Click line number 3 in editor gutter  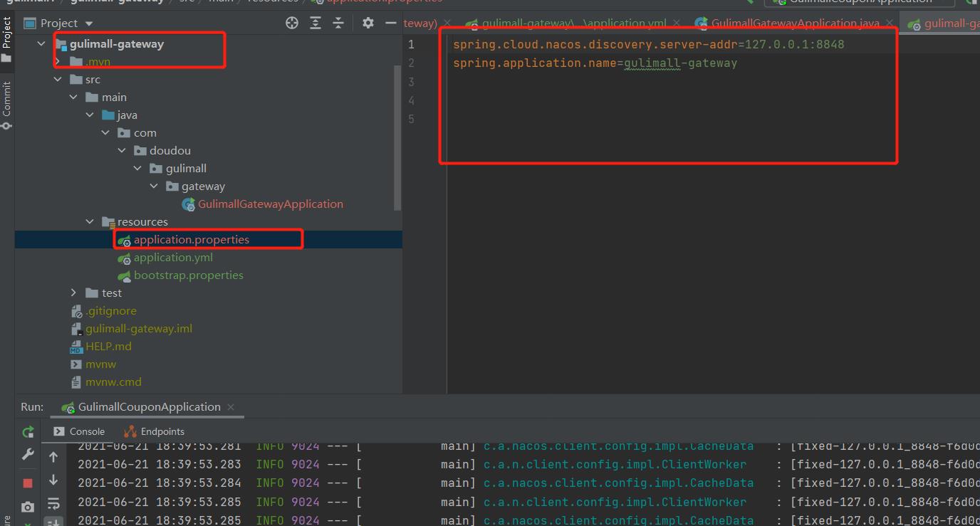point(411,82)
